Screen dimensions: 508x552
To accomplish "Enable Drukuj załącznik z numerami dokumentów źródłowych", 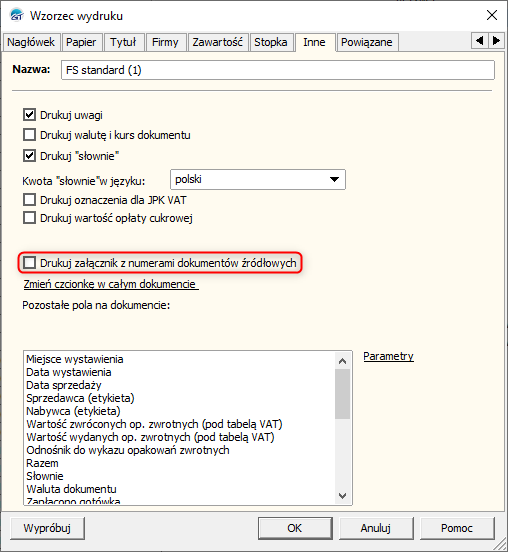I will tap(29, 263).
